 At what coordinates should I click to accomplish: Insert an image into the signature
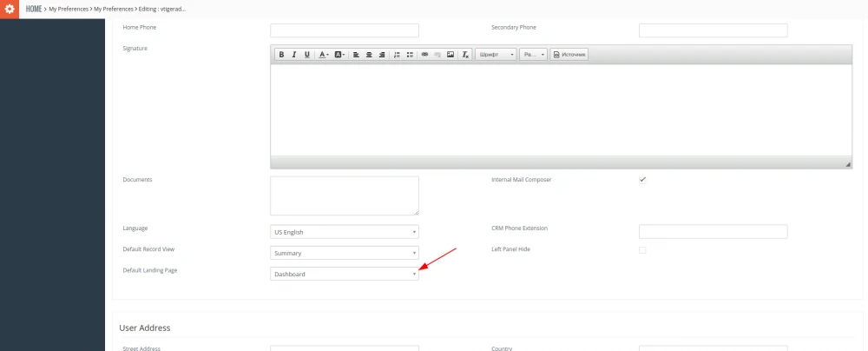coord(450,55)
